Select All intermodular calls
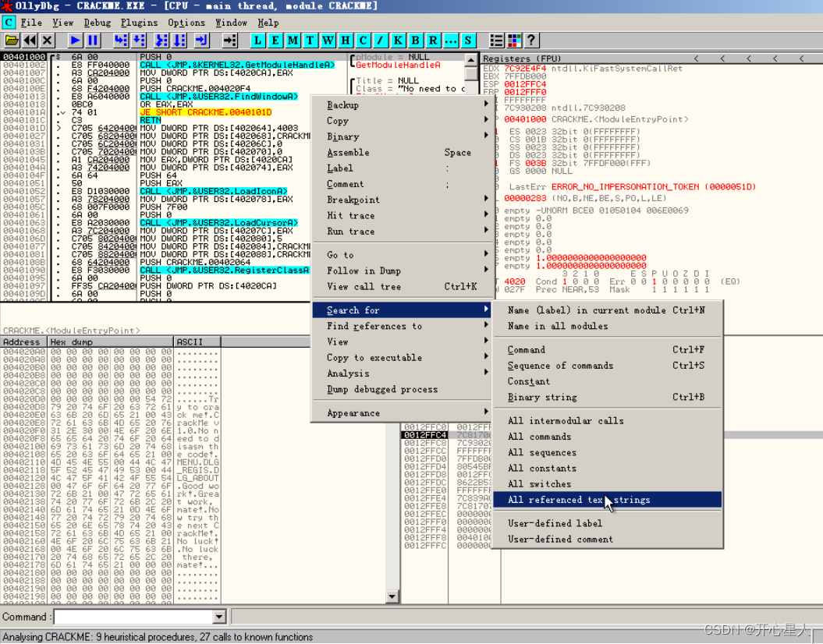Viewport: 823px width, 644px height. (607, 420)
